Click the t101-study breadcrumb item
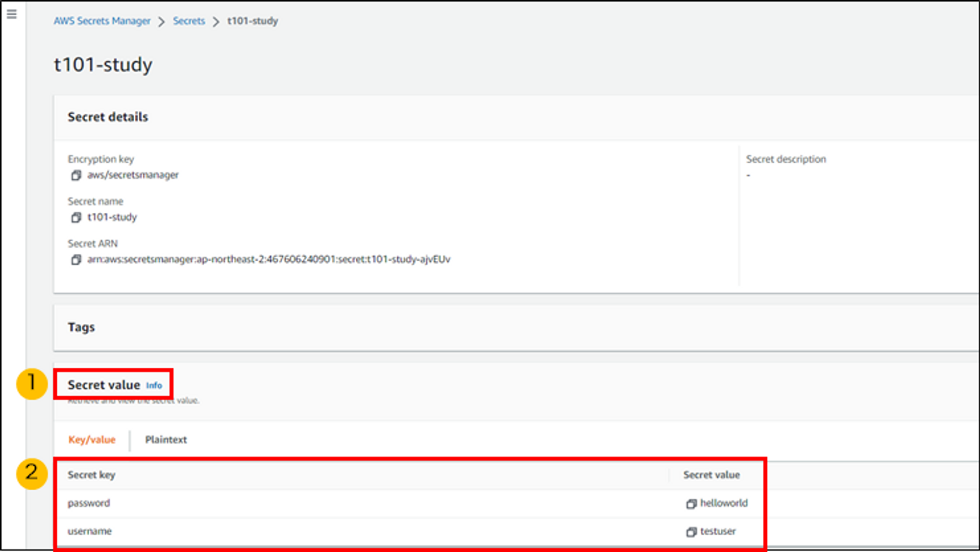This screenshot has height=552, width=980. (x=252, y=21)
